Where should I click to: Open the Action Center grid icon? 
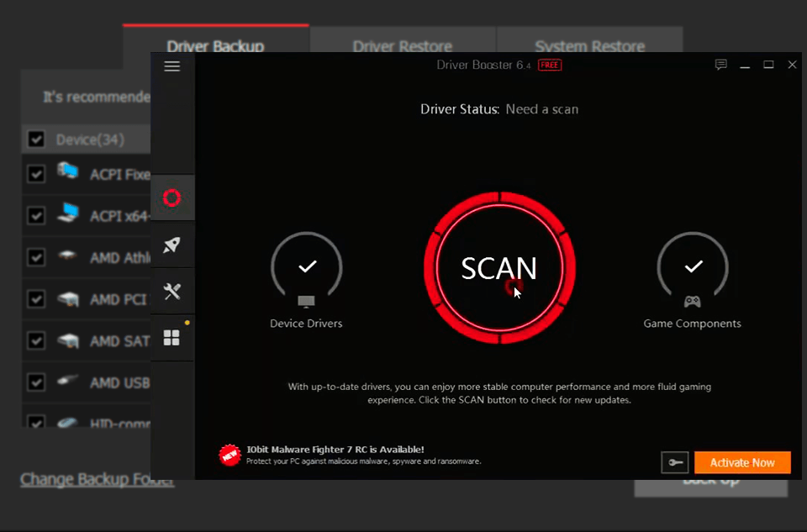click(x=171, y=338)
